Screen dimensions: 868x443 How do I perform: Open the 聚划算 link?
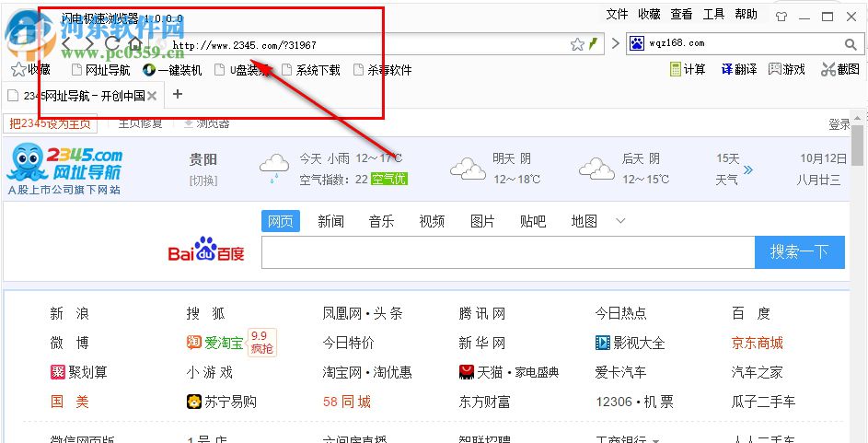pos(79,372)
